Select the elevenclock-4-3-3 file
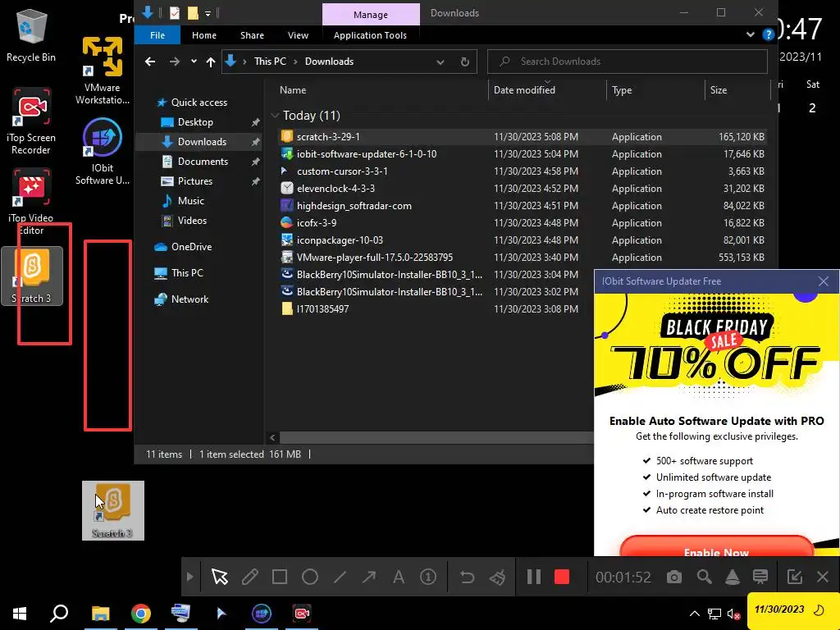This screenshot has width=840, height=630. pos(336,189)
